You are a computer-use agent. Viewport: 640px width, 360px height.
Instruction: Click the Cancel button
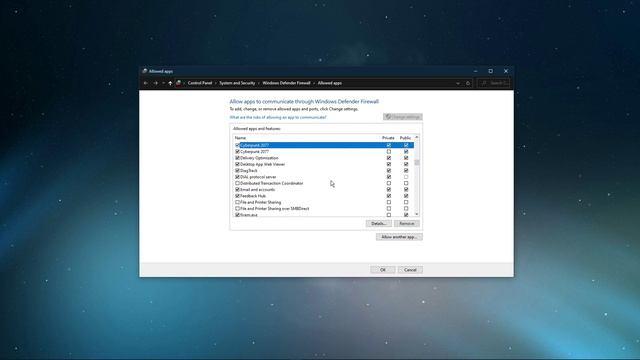(x=410, y=270)
